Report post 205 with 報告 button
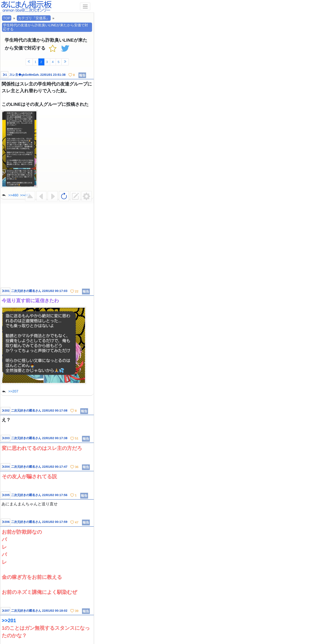Viewport: 322px width, 644px height. point(84,496)
